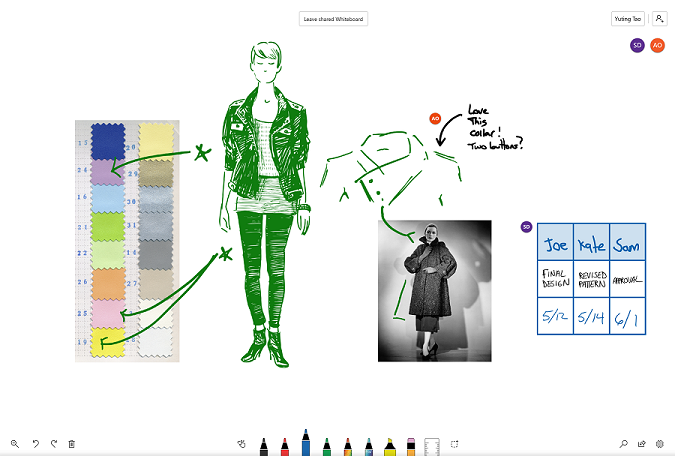Pick the rainbow pen
Screen dimensions: 675x456
coord(347,445)
